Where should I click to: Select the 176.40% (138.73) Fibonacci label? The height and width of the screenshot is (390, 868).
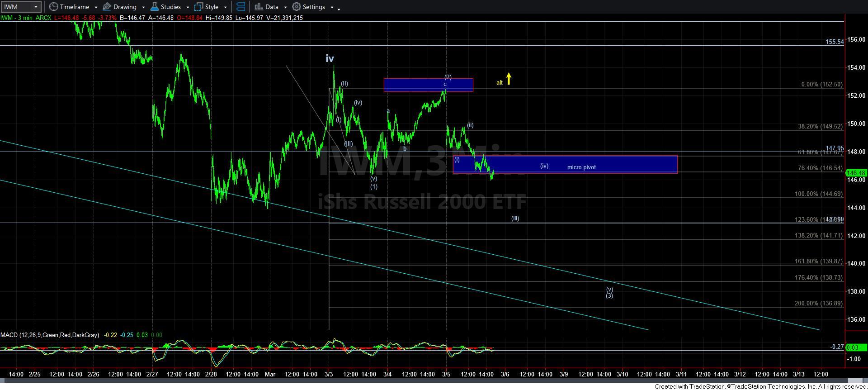819,278
